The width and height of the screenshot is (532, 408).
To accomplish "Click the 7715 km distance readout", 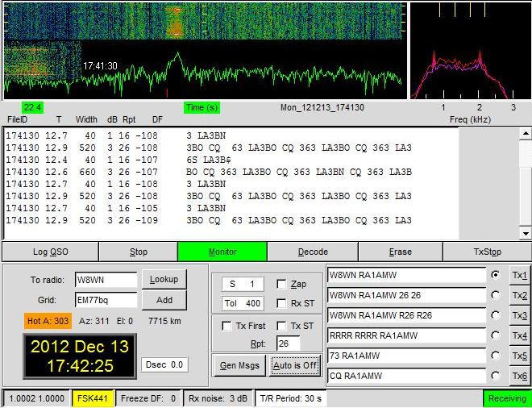I will coord(164,321).
